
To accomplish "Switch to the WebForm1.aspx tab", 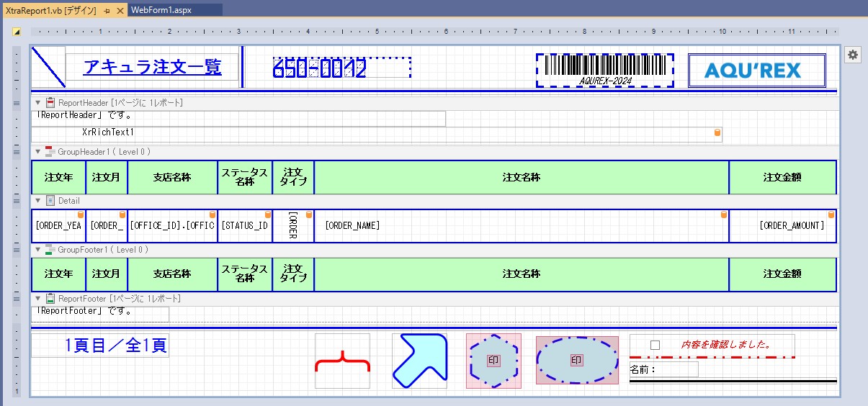I will tap(161, 11).
